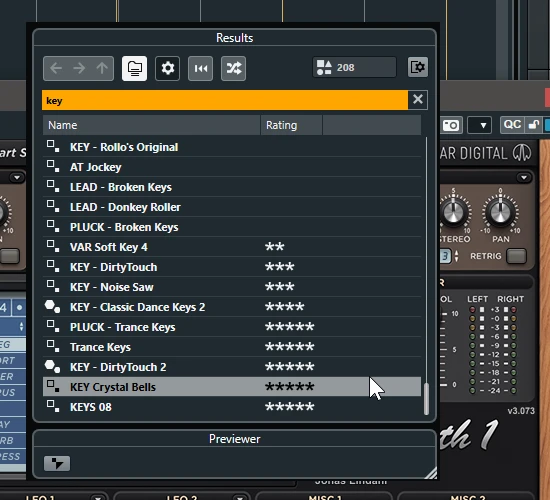Click the shuffle results icon
The width and height of the screenshot is (550, 500).
tap(233, 68)
